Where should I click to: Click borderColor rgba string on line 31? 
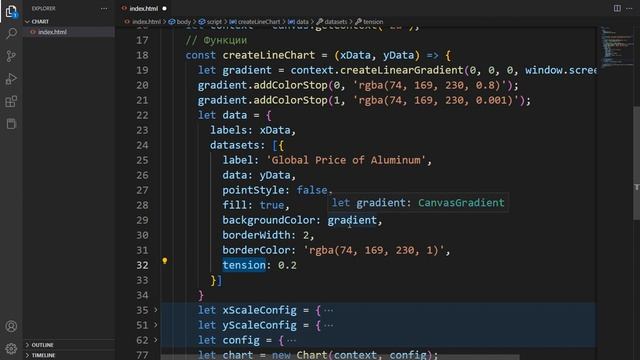pyautogui.click(x=373, y=250)
